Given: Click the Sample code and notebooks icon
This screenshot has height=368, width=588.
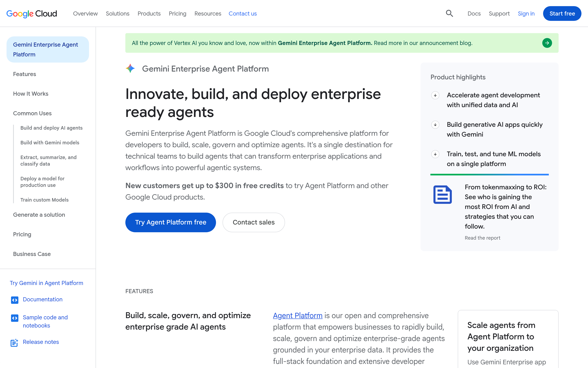Looking at the screenshot, I should pyautogui.click(x=14, y=318).
